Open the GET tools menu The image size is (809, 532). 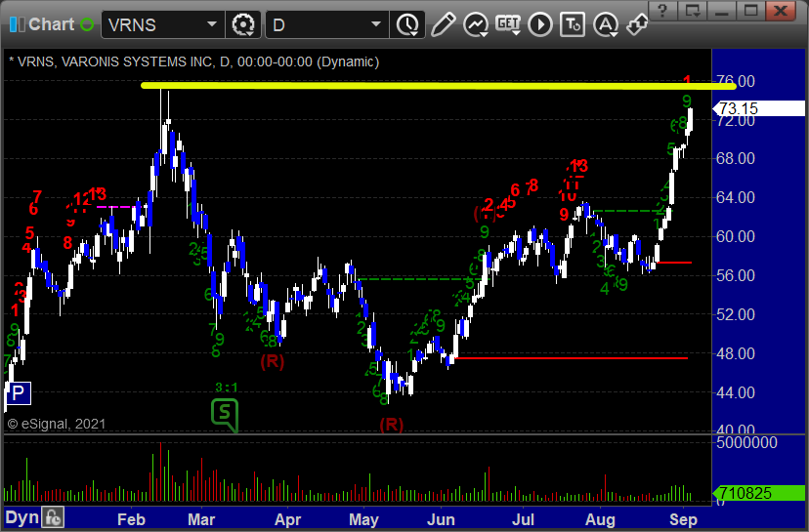pyautogui.click(x=508, y=24)
